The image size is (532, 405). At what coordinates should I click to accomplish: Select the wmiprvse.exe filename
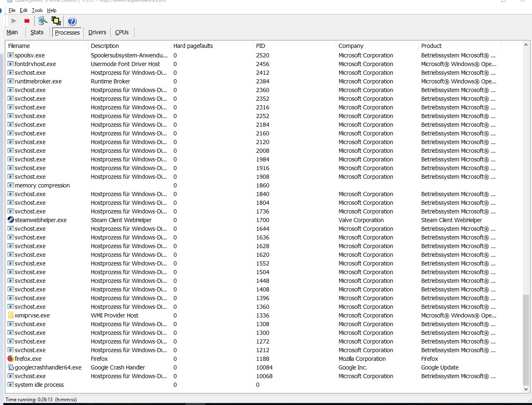click(x=32, y=315)
